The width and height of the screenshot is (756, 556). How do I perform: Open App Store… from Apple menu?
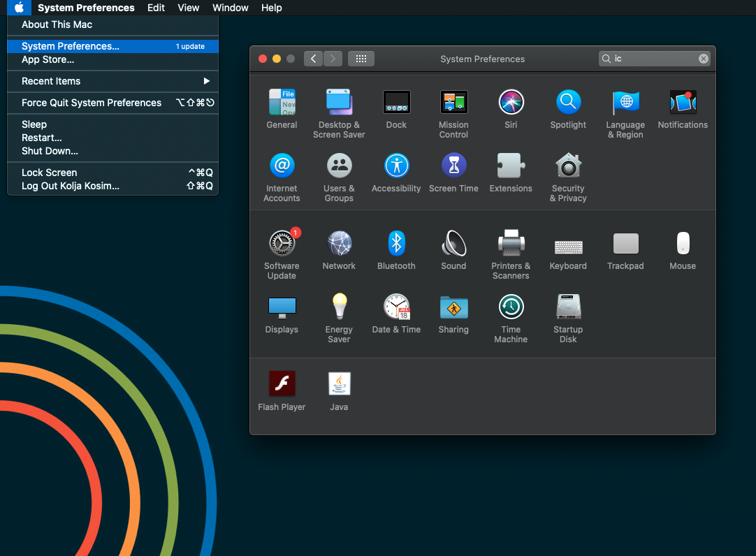click(112, 60)
